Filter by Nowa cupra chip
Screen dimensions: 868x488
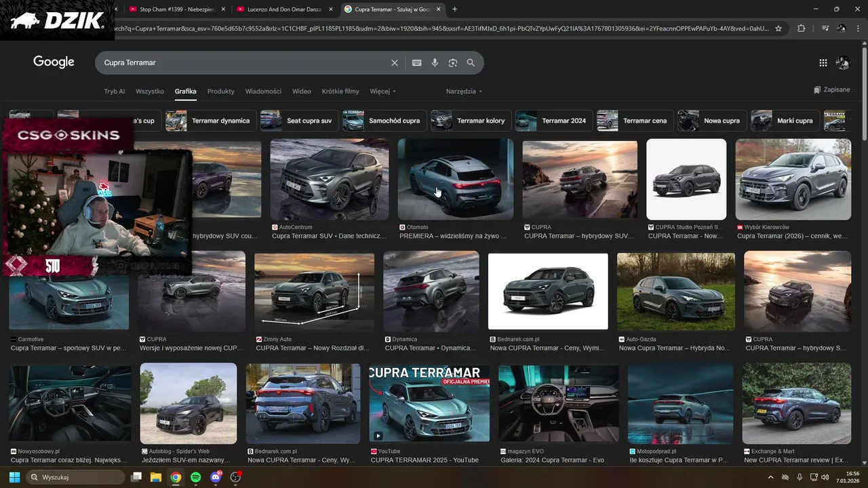coord(712,121)
